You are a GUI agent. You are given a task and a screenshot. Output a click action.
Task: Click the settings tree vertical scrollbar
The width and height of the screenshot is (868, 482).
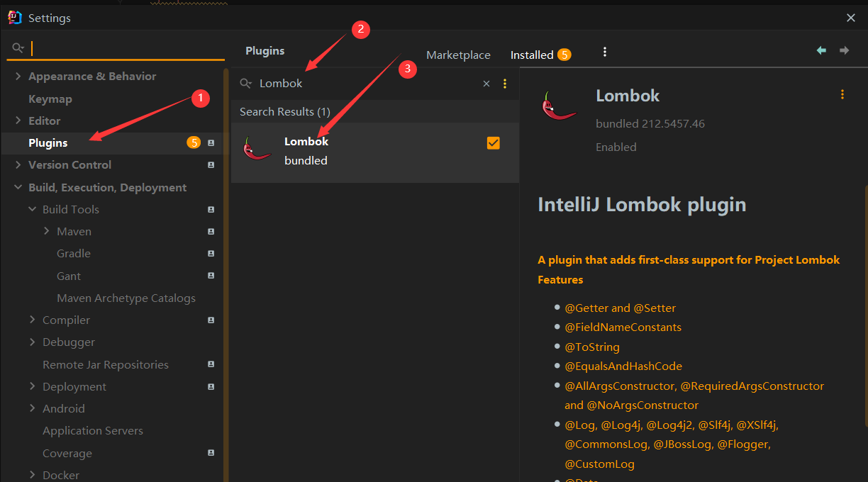point(226,275)
